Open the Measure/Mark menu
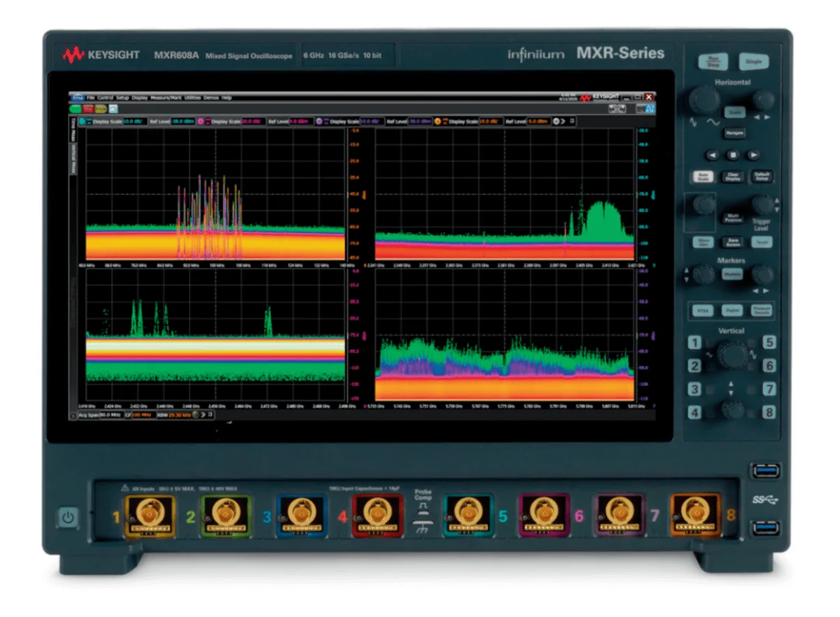Viewport: 840px width, 617px height. tap(167, 98)
